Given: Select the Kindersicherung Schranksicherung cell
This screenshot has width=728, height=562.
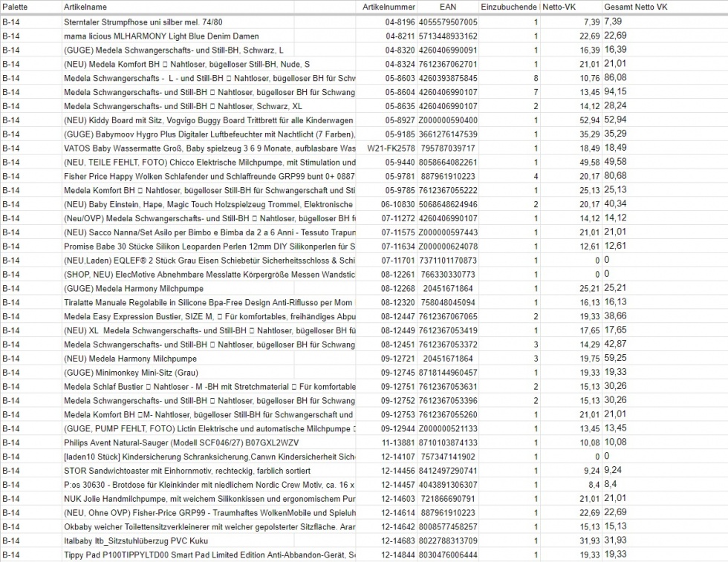Looking at the screenshot, I should (x=209, y=457).
